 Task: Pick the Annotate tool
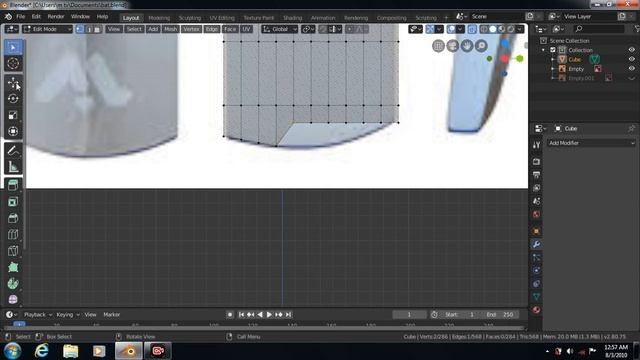coord(13,151)
